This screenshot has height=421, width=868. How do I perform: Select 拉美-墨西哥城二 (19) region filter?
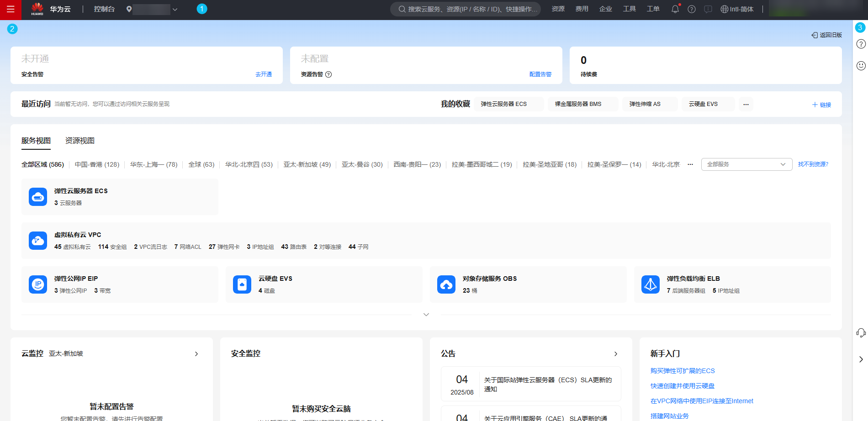coord(482,164)
